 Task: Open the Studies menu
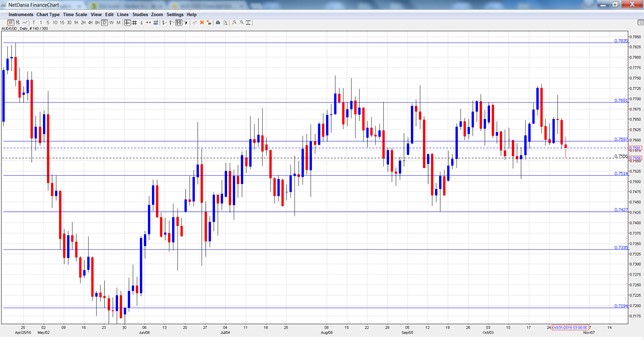[140, 14]
